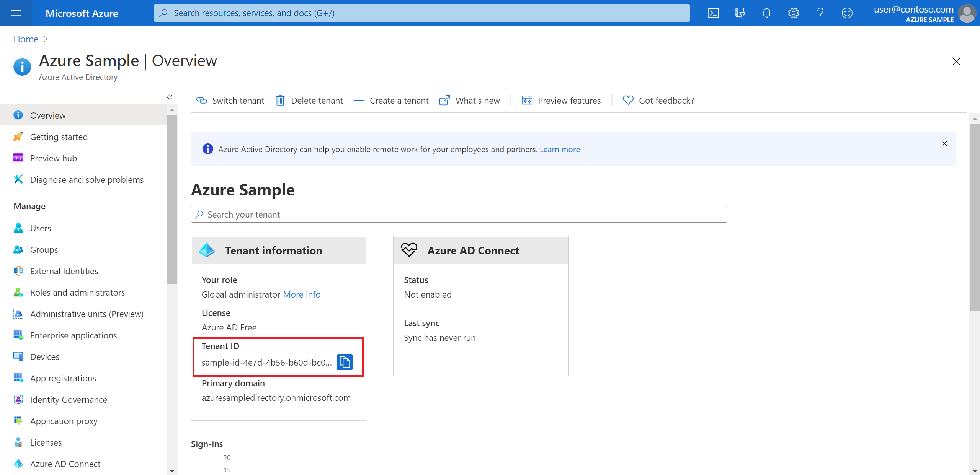Image resolution: width=980 pixels, height=475 pixels.
Task: Open Preview features
Action: click(561, 101)
